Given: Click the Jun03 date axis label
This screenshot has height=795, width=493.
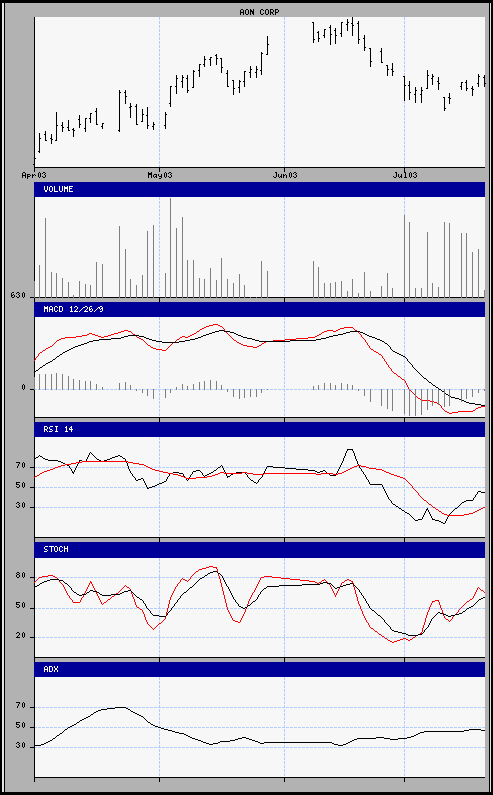Looking at the screenshot, I should pos(285,175).
